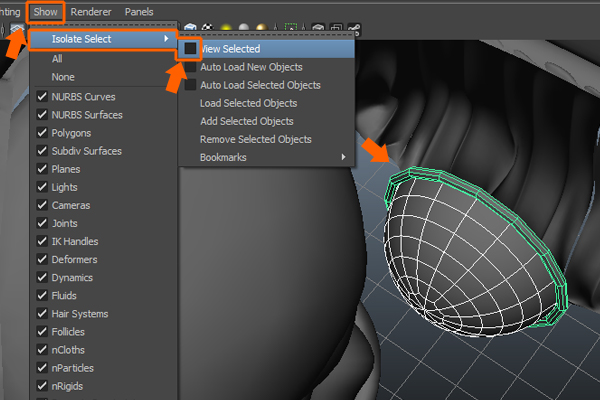
Task: Uncheck NURBS Curves in Show list
Action: point(42,97)
